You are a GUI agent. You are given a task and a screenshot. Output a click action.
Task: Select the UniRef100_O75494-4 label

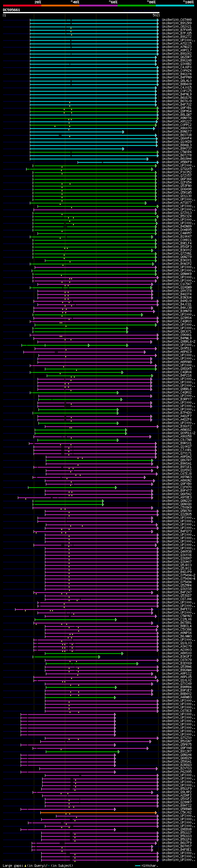click(x=179, y=579)
